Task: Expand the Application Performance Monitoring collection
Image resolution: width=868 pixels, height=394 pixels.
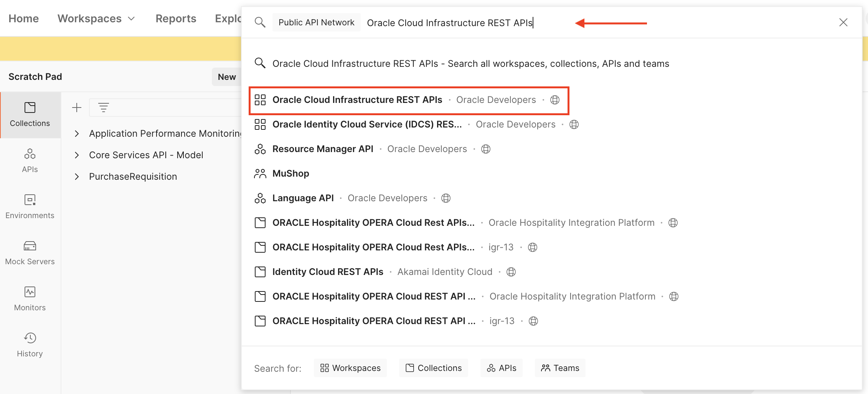Action: pos(77,134)
